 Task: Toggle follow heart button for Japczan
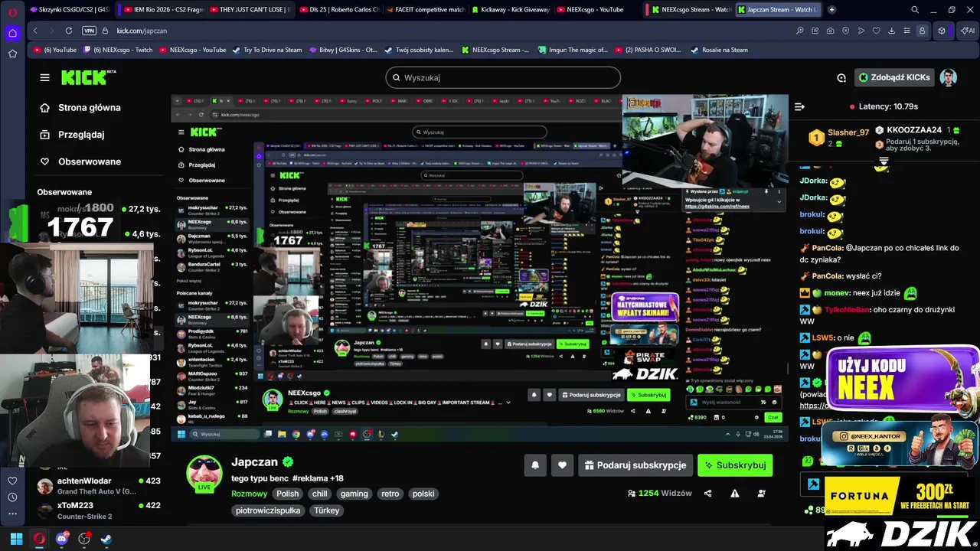(x=562, y=465)
